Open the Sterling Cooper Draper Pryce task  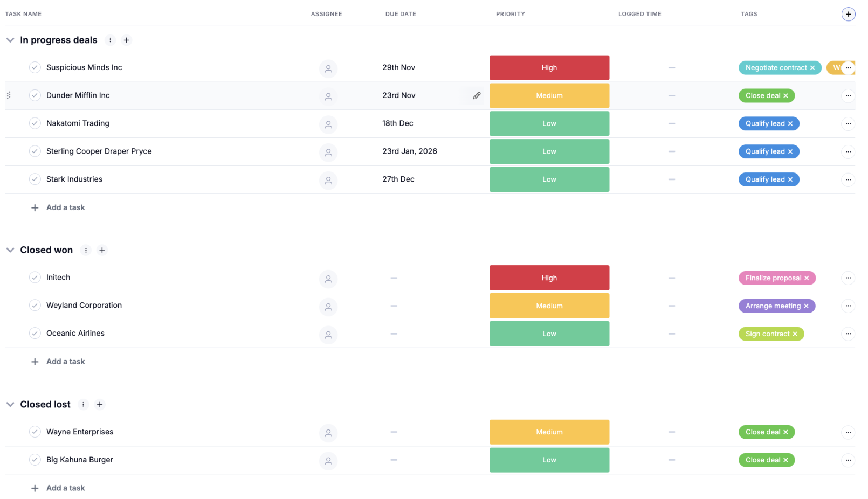[99, 151]
